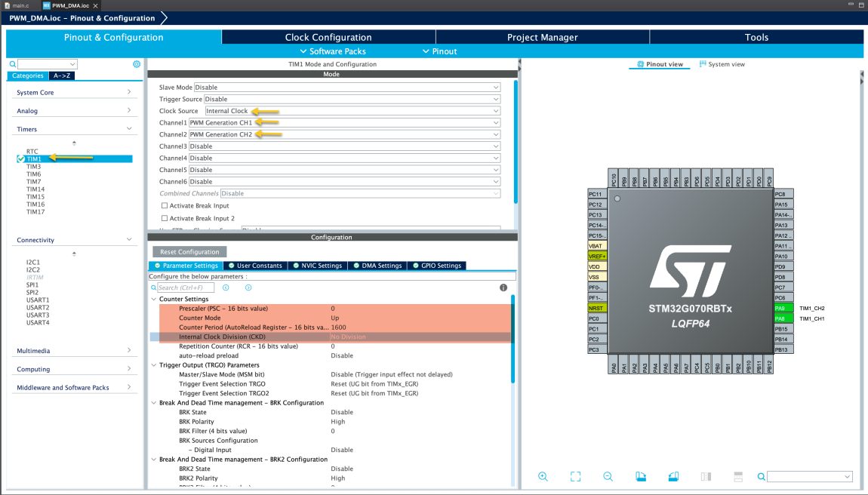Image resolution: width=868 pixels, height=495 pixels.
Task: Click the parameter search magnifier icon
Action: [x=153, y=288]
